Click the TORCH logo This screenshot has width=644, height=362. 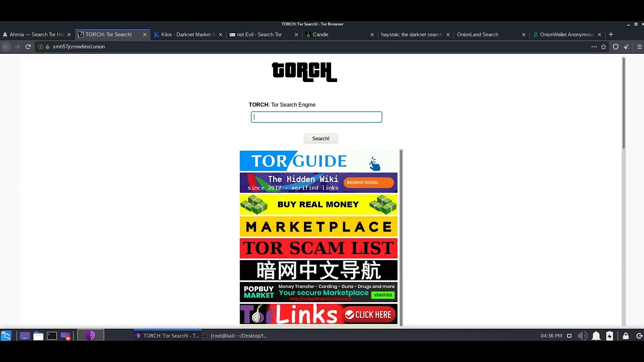coord(304,72)
